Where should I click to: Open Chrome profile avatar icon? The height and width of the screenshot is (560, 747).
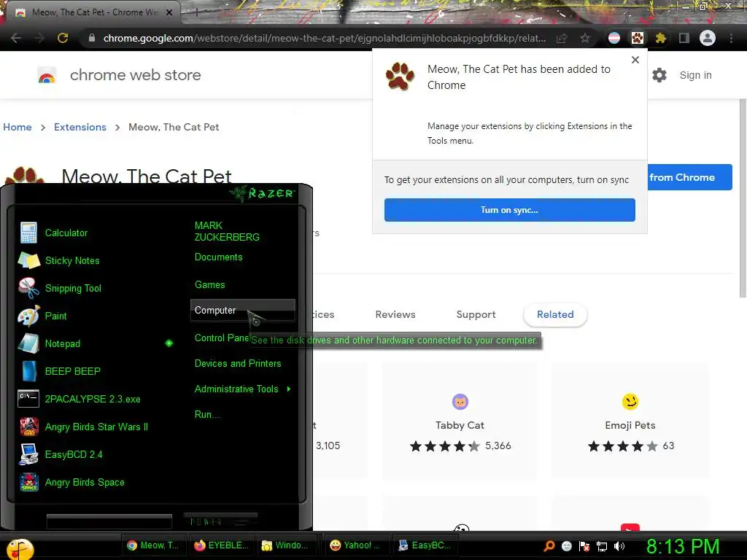tap(708, 38)
